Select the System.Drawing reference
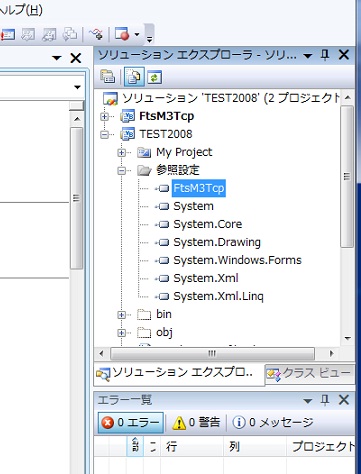The image size is (361, 474). [x=217, y=242]
